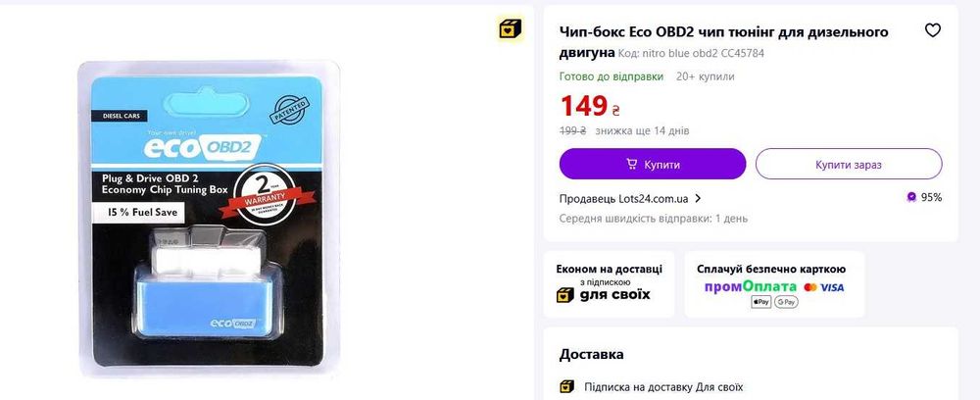This screenshot has height=400, width=980.
Task: Click the Google Pay icon
Action: pos(786,302)
